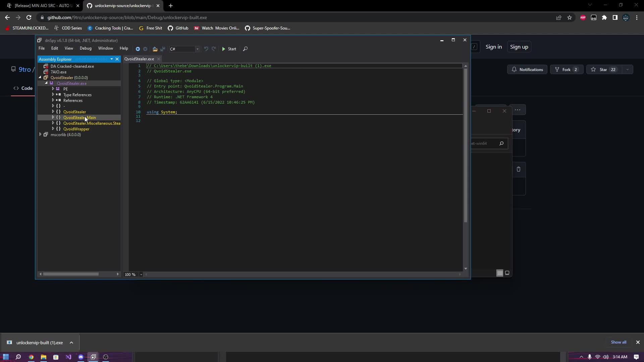Click the Search magnifier in dnSpy toolbar
Image resolution: width=644 pixels, height=362 pixels.
tap(245, 49)
